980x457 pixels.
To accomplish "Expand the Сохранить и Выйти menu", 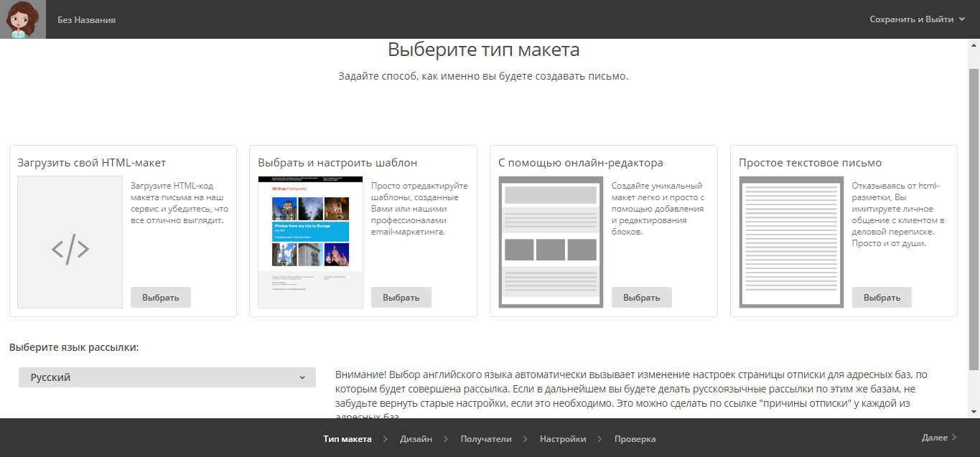I will 917,19.
